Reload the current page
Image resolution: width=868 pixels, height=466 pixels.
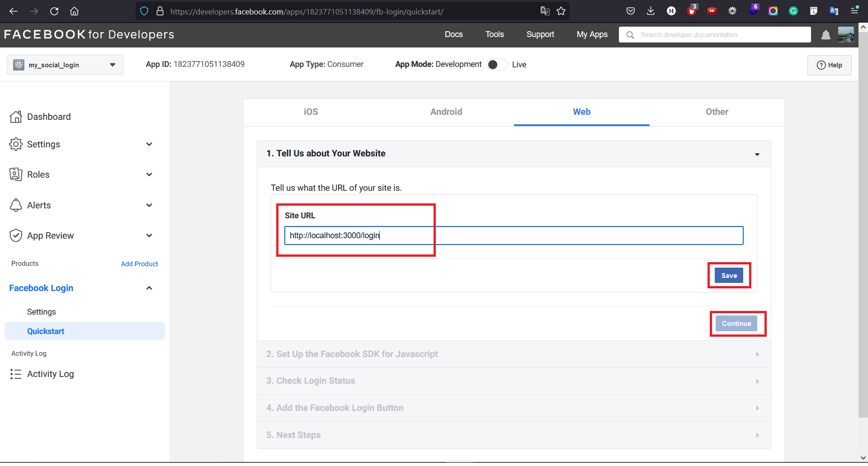point(54,11)
